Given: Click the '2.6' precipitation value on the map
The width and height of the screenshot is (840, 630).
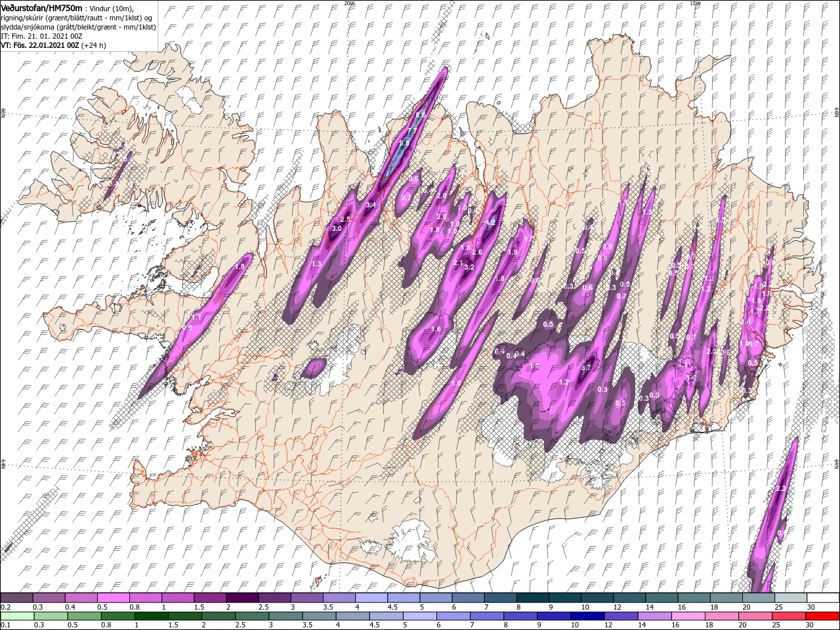Looking at the screenshot, I should (477, 252).
